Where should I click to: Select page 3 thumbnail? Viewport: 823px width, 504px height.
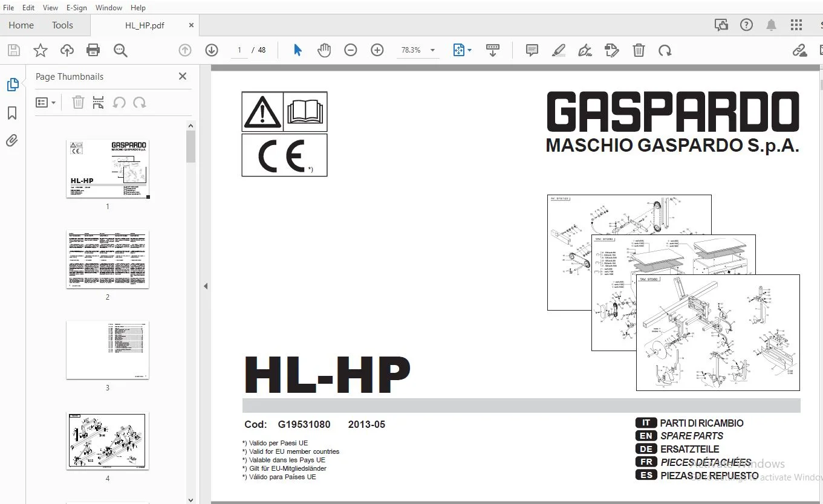108,350
